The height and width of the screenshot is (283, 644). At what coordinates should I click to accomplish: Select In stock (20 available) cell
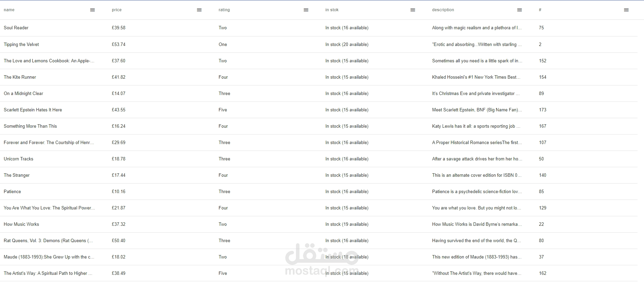pyautogui.click(x=347, y=45)
